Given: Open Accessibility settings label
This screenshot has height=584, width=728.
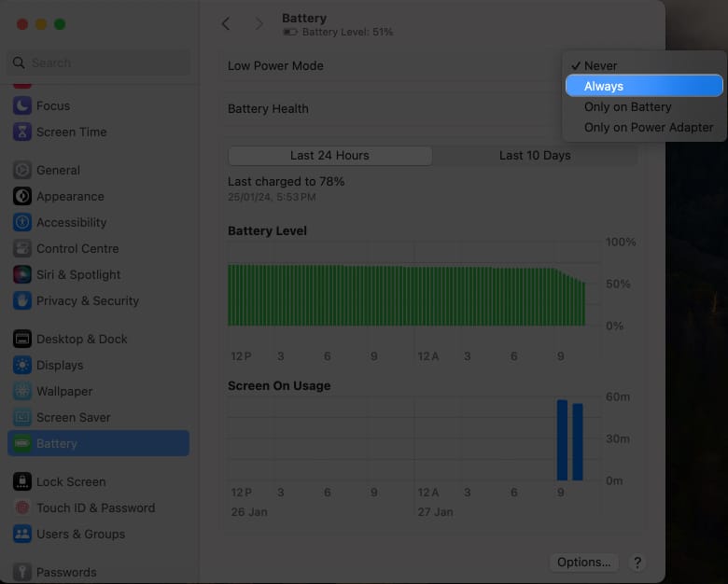Looking at the screenshot, I should click(71, 222).
